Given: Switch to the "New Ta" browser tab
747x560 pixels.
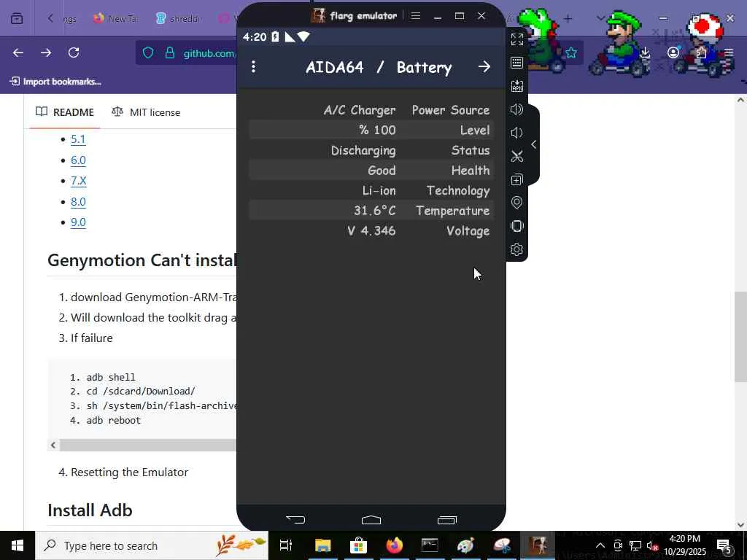Looking at the screenshot, I should pyautogui.click(x=116, y=18).
